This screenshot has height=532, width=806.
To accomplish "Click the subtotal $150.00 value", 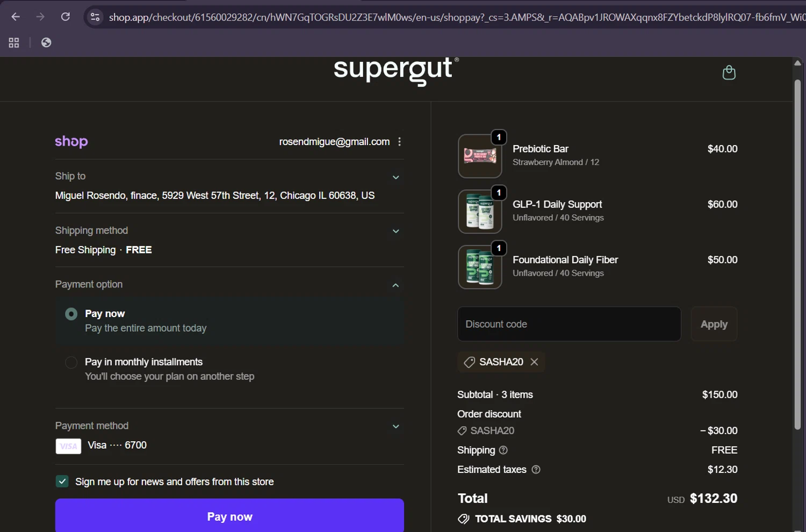I will [x=719, y=394].
